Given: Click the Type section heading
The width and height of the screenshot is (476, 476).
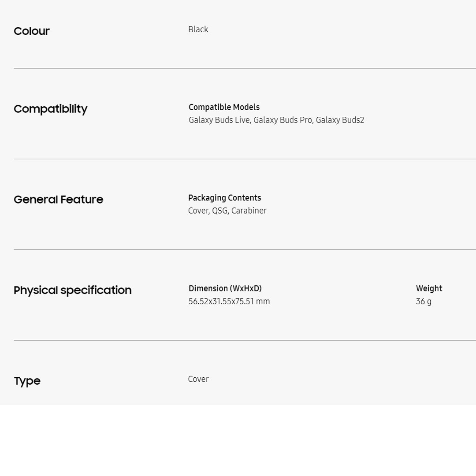Looking at the screenshot, I should (27, 381).
